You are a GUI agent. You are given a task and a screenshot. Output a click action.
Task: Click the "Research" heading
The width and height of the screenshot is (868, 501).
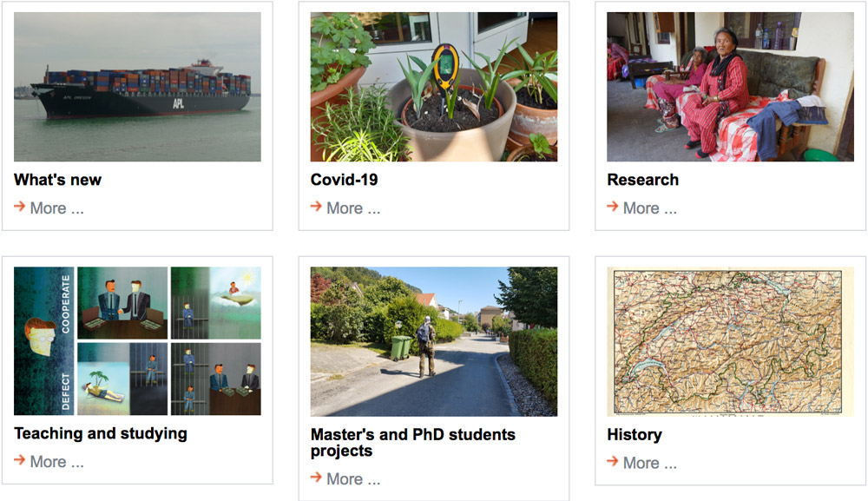[x=642, y=180]
